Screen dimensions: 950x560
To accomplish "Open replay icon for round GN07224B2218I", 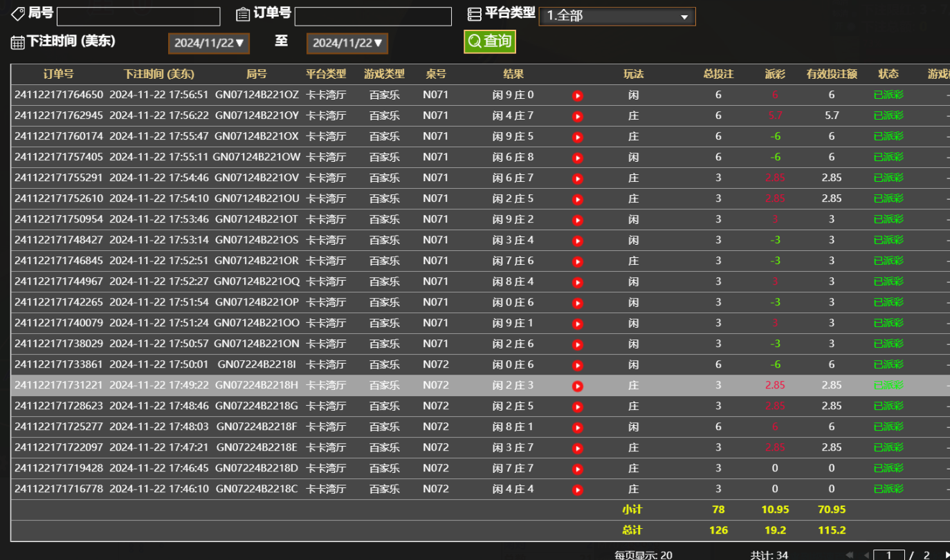I will [x=578, y=365].
